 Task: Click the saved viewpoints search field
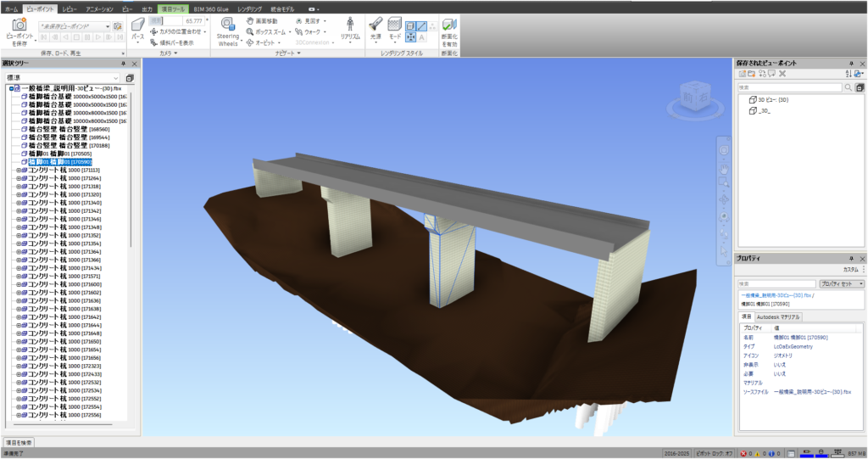click(x=788, y=87)
